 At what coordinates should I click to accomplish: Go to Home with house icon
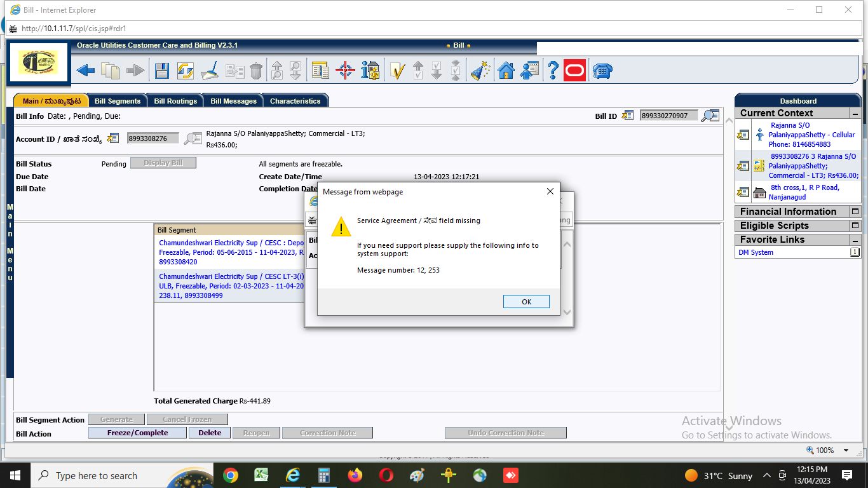pos(506,70)
